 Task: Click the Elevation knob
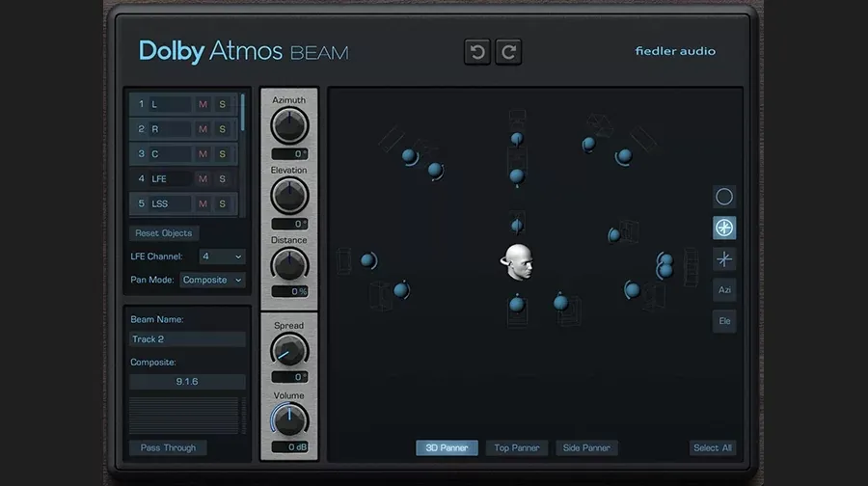pyautogui.click(x=289, y=196)
